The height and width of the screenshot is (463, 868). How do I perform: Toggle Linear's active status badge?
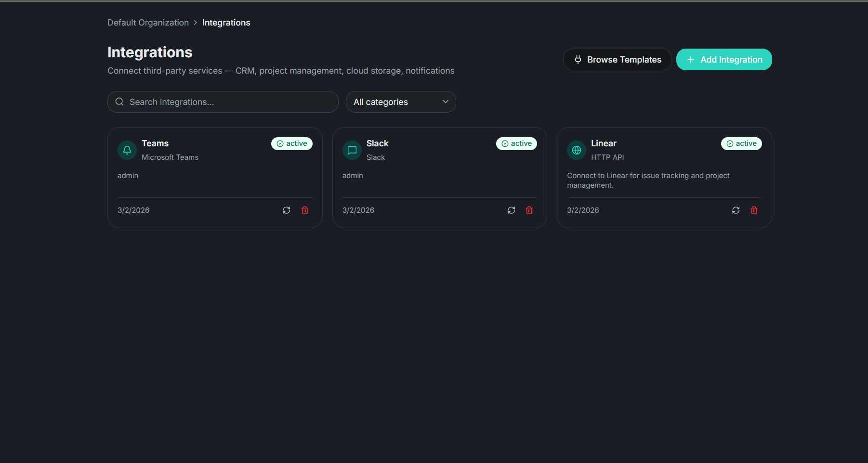[741, 143]
